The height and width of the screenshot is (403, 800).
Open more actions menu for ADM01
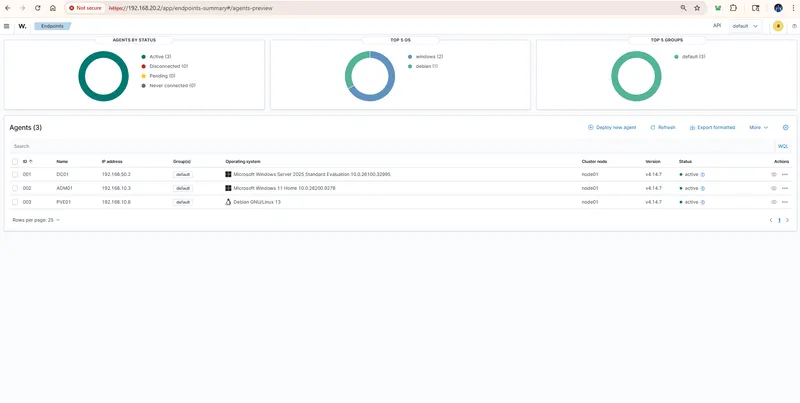(x=785, y=188)
